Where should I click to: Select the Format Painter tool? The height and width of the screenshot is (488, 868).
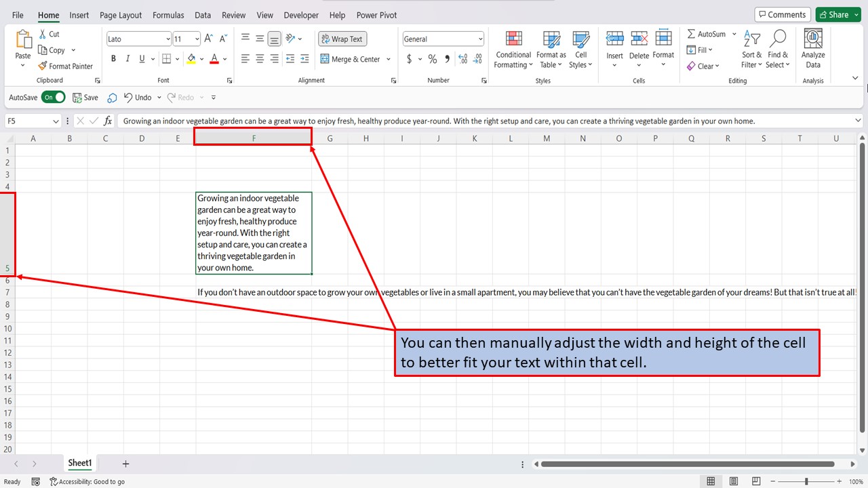click(x=66, y=66)
